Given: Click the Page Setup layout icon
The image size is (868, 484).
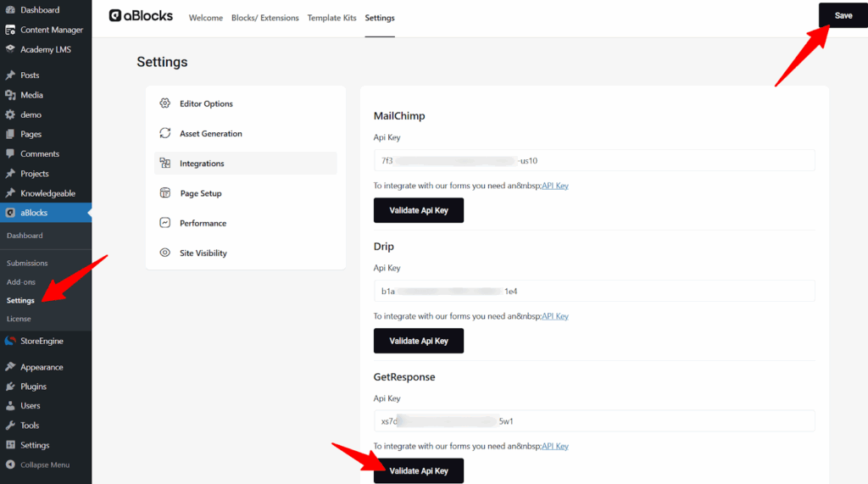Looking at the screenshot, I should click(165, 192).
